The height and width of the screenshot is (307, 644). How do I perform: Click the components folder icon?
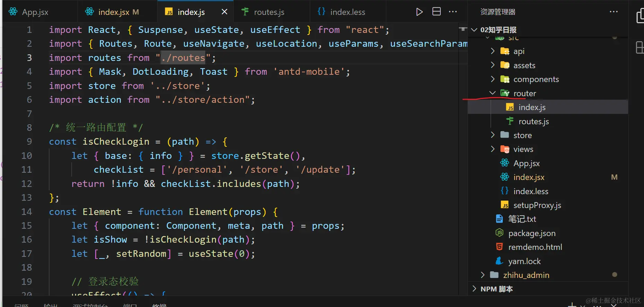click(x=505, y=79)
